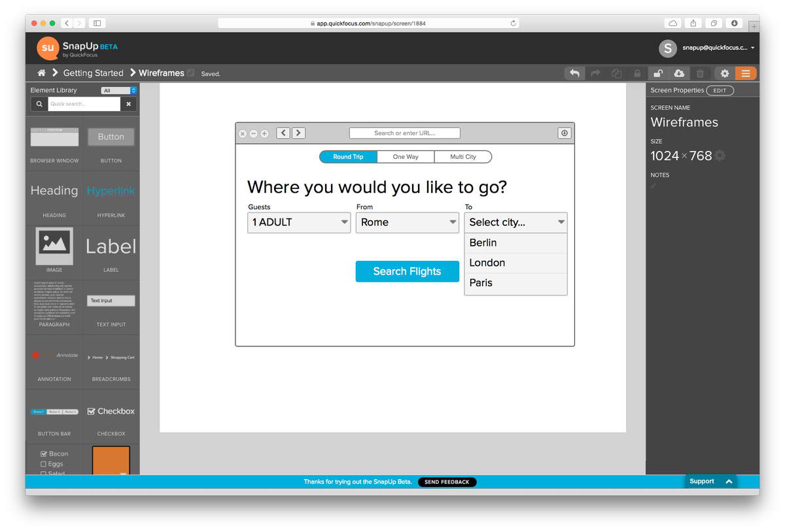Viewport: 785px width, 532px height.
Task: Open the Wireframes breadcrumb
Action: [x=162, y=73]
